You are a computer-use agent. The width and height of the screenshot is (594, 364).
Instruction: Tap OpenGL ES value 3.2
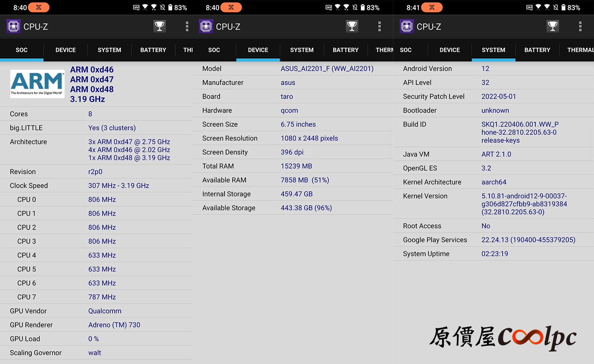pos(486,168)
